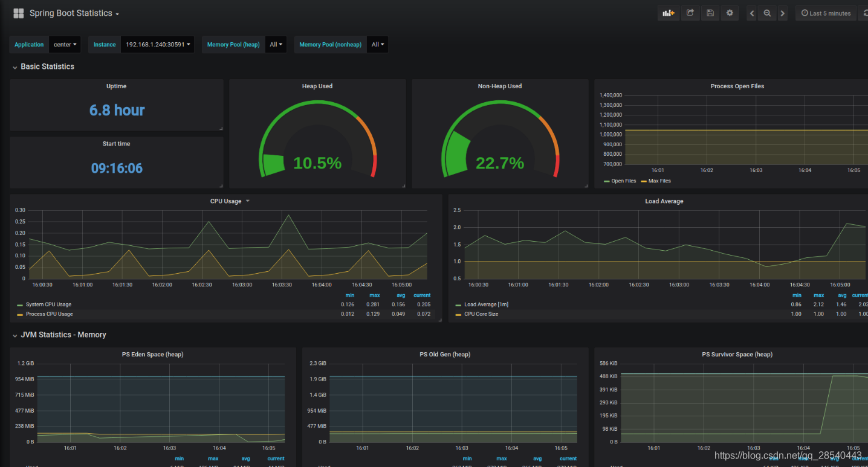Click the Uptime panel title
Image resolution: width=868 pixels, height=467 pixels.
117,86
